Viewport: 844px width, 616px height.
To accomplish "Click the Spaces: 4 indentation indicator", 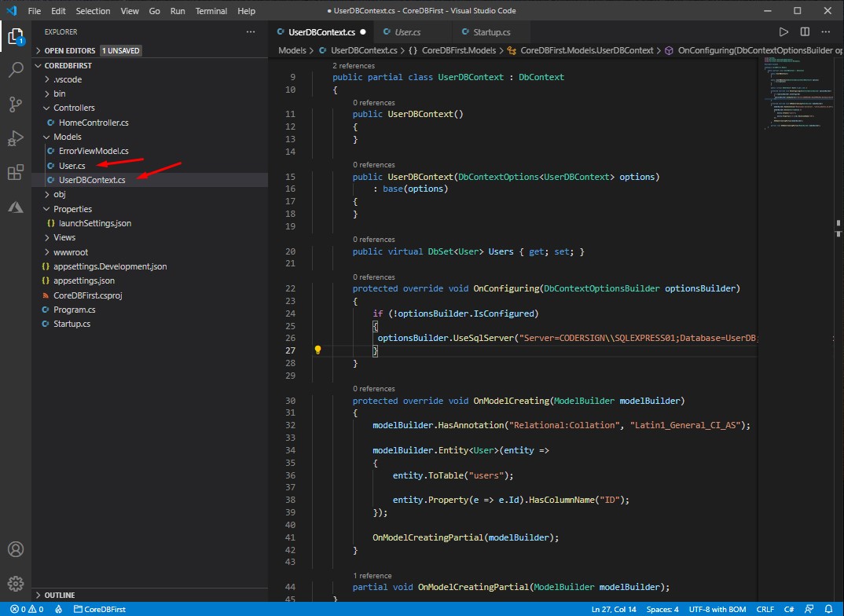I will (662, 609).
